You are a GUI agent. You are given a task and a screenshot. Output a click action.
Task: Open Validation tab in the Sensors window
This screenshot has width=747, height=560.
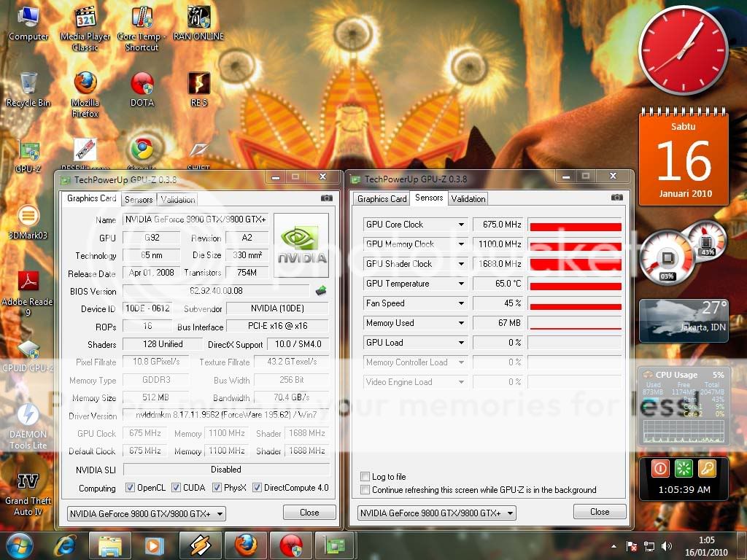coord(468,199)
